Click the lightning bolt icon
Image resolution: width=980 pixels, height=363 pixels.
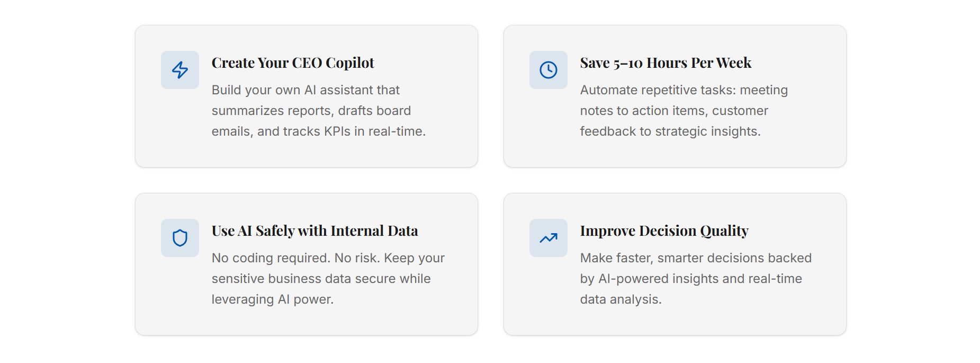pos(180,70)
